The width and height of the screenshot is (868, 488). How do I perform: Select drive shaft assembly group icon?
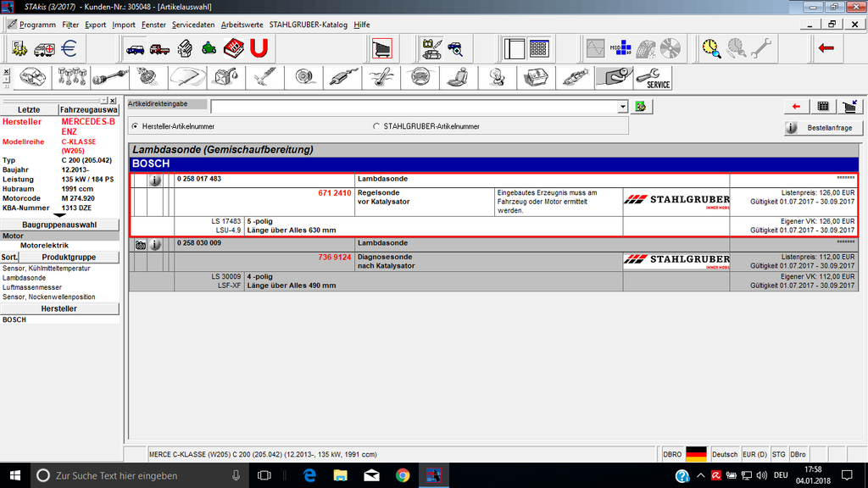[x=110, y=77]
